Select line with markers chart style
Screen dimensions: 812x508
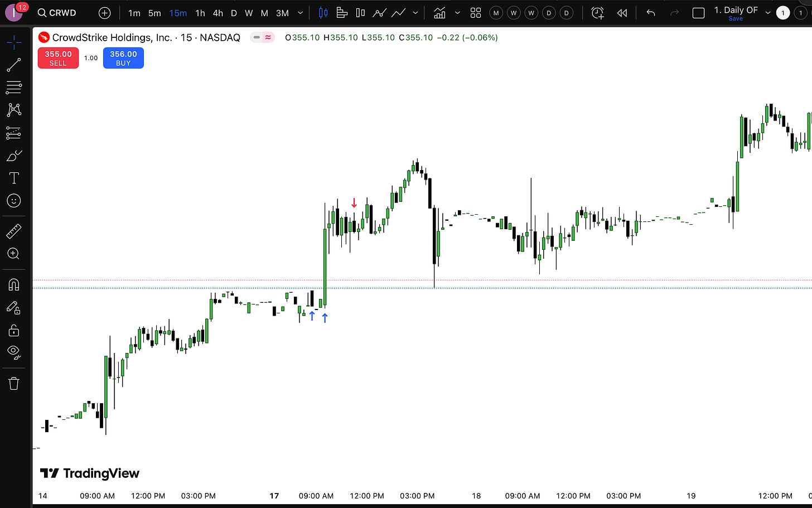click(380, 13)
